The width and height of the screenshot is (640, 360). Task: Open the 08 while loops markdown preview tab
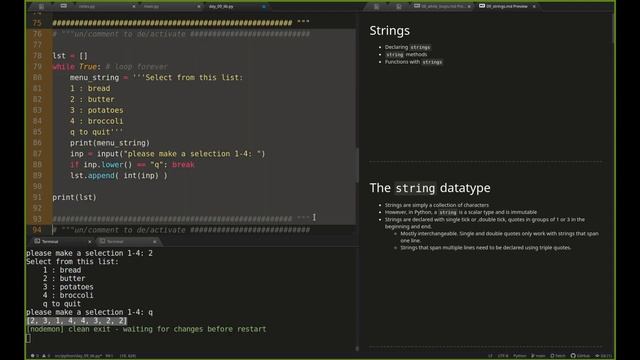click(x=442, y=7)
